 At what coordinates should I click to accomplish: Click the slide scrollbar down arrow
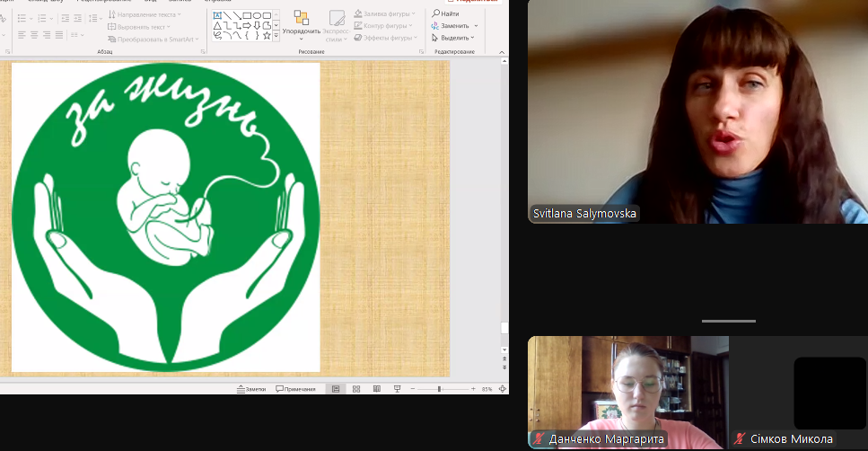click(504, 350)
